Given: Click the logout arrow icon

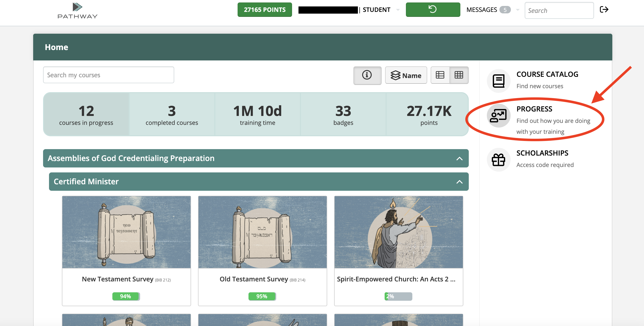Looking at the screenshot, I should (x=604, y=9).
